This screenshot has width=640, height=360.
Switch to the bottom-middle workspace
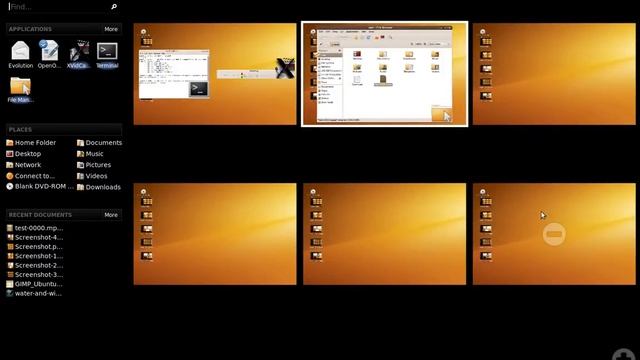pos(384,234)
